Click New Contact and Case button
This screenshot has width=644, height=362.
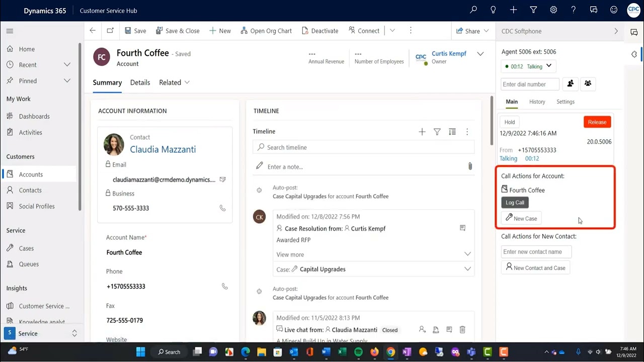tap(535, 267)
